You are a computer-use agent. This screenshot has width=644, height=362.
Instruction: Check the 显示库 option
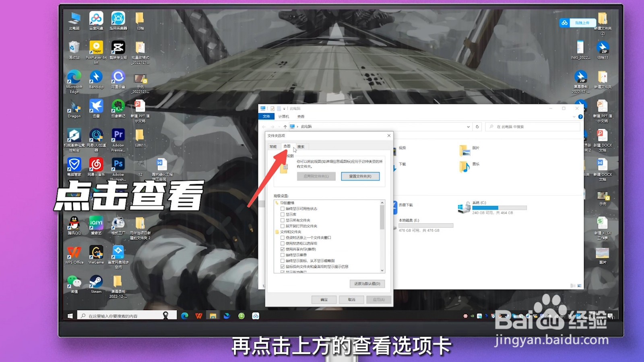click(x=283, y=214)
